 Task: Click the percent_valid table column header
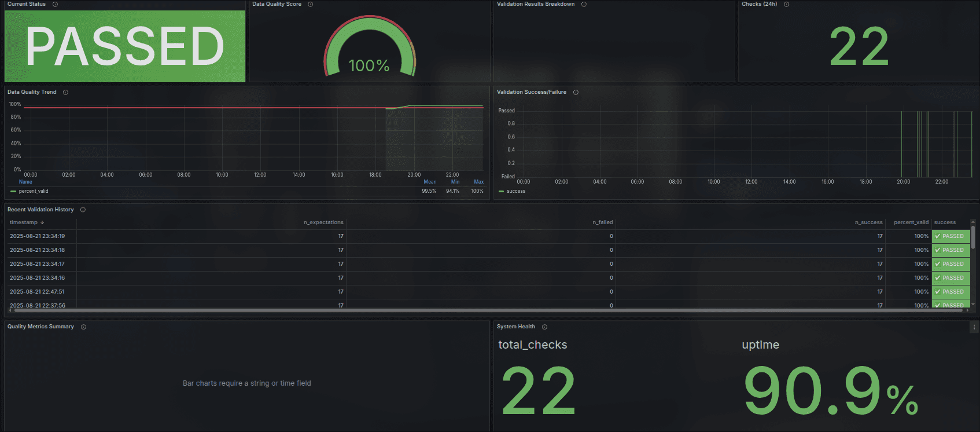(x=911, y=222)
